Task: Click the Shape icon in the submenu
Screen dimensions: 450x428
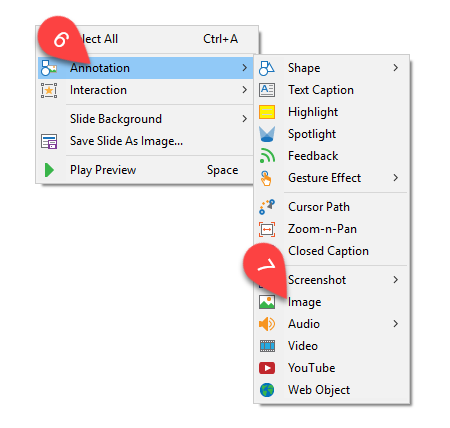Action: (x=267, y=68)
